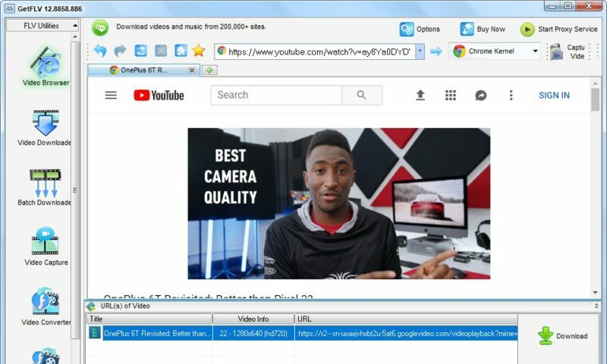The image size is (607, 364).
Task: Open the Chrome Kernel browser engine dropdown
Action: [495, 51]
